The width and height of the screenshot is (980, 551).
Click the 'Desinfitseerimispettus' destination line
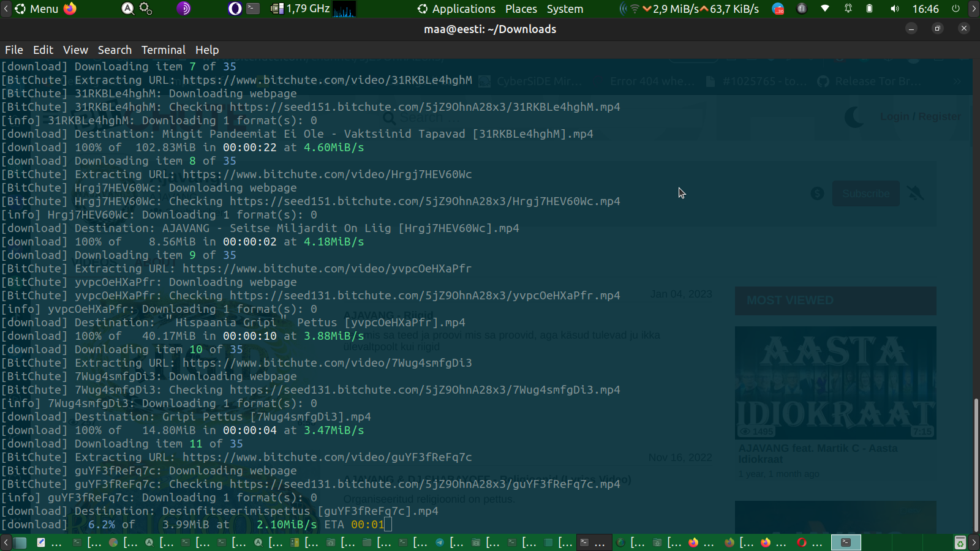click(220, 511)
